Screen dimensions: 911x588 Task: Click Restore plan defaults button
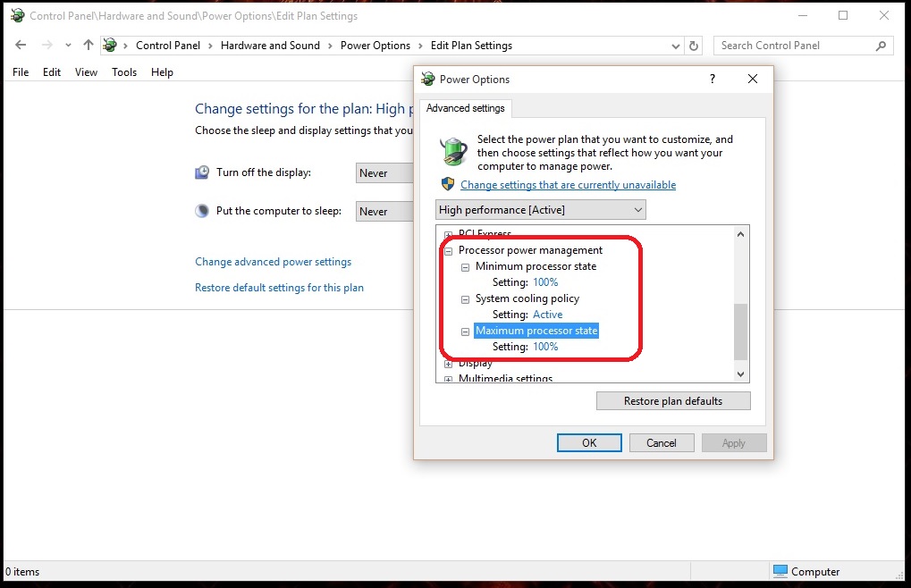673,401
